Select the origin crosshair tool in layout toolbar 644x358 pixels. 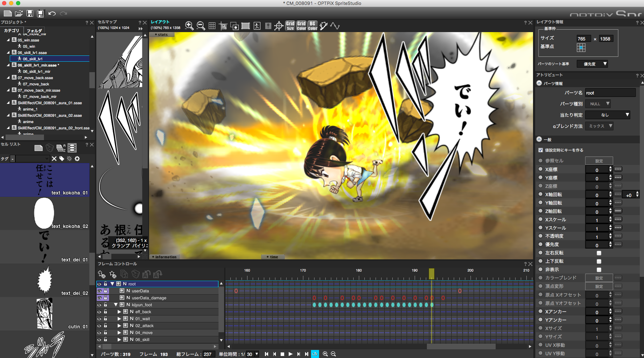coord(279,26)
